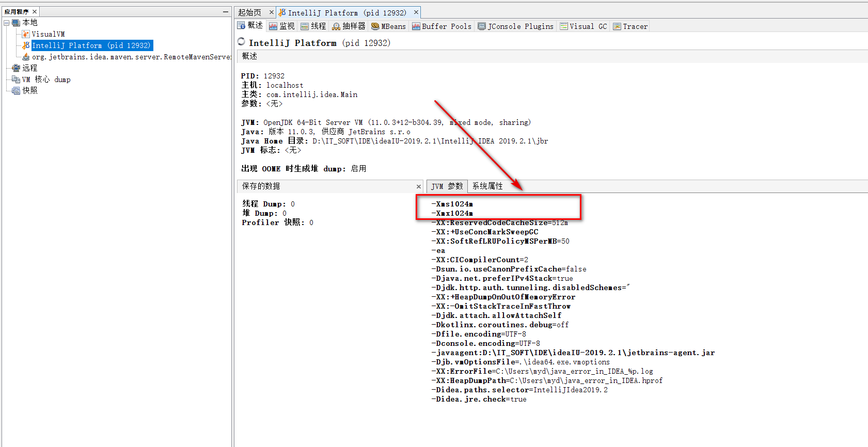Click the 保存的数据 section header
The width and height of the screenshot is (868, 447).
330,186
